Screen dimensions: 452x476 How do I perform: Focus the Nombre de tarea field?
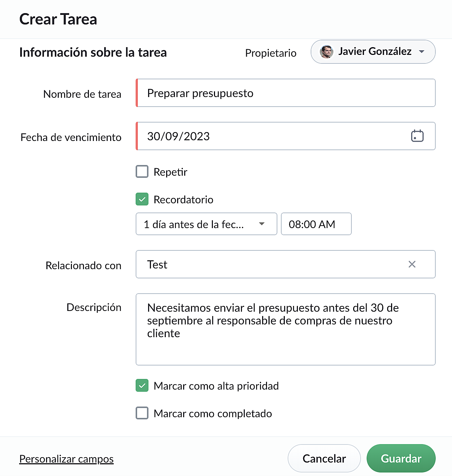coord(286,93)
